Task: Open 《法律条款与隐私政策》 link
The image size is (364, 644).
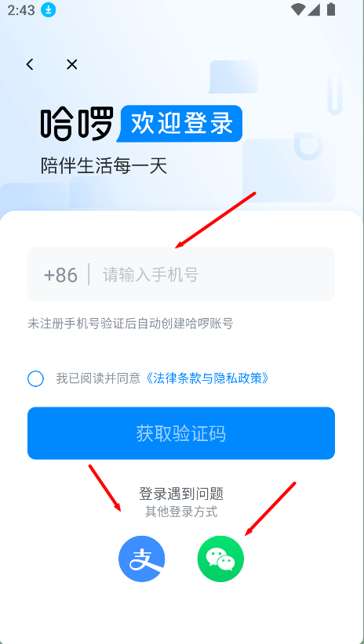Action: pos(207,378)
